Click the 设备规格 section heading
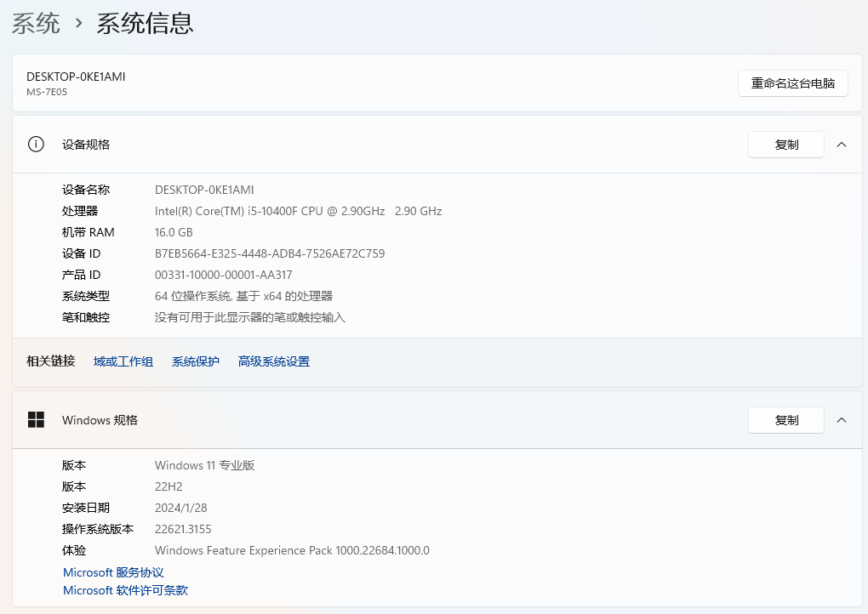The height and width of the screenshot is (614, 868). (86, 145)
